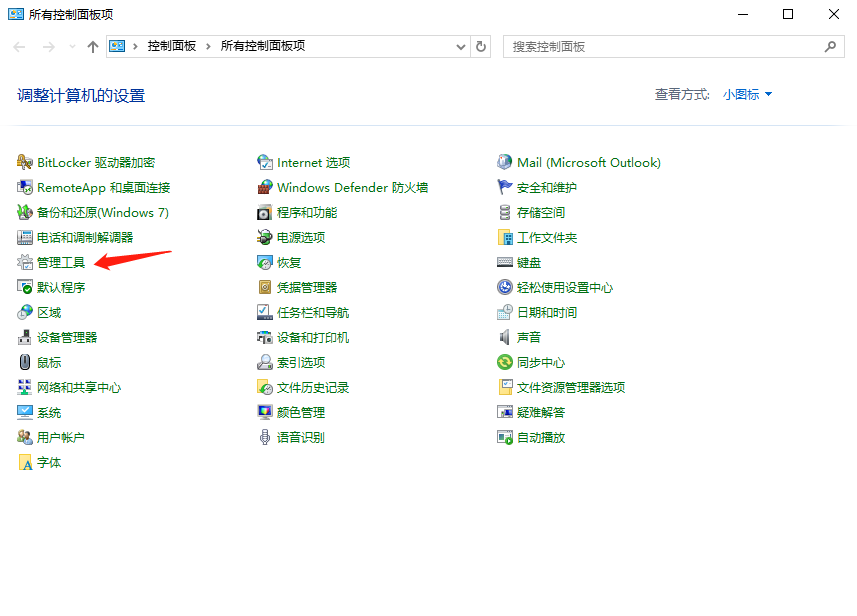The width and height of the screenshot is (857, 616).
Task: Expand the address bar history dropdown
Action: 460,46
